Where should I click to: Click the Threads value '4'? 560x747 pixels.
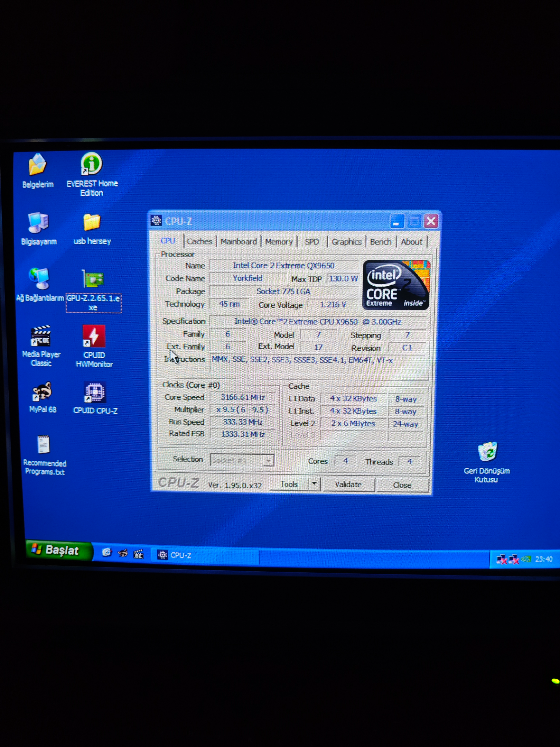(410, 461)
